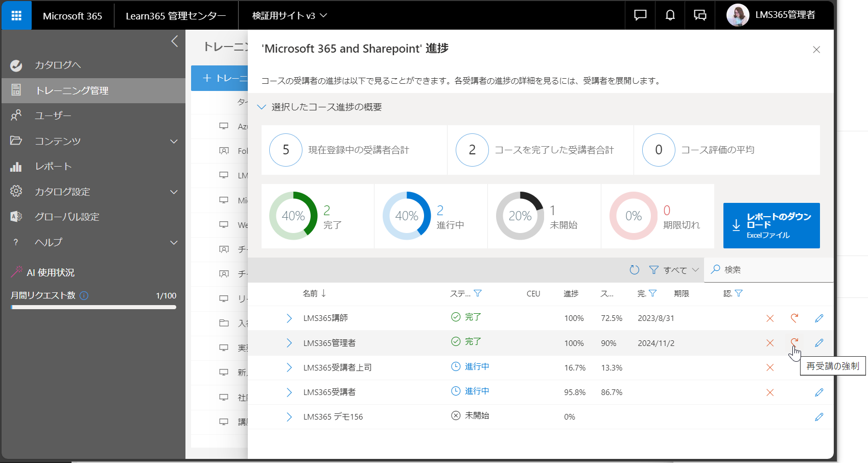868x463 pixels.
Task: Click the 2024/11/2 completion date
Action: 656,343
